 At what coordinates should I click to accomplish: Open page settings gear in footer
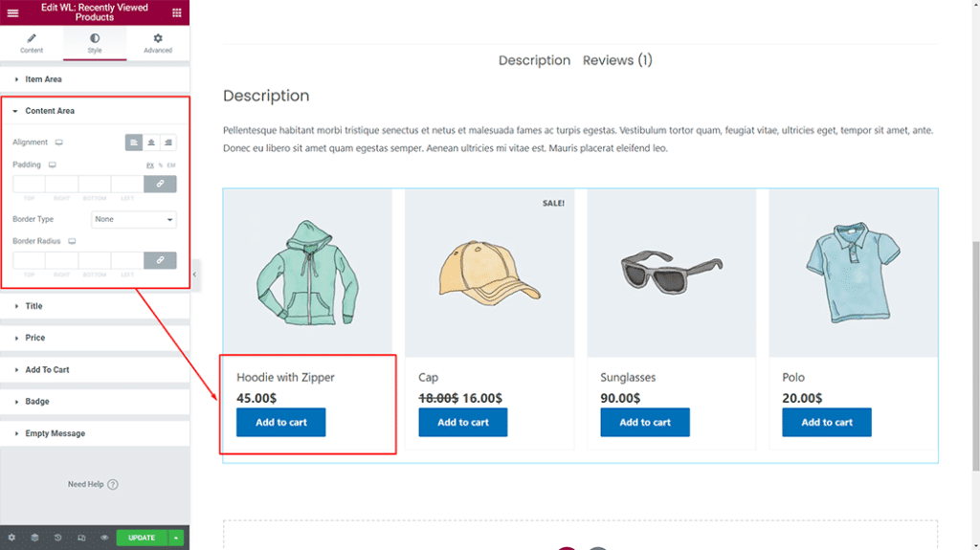pyautogui.click(x=12, y=538)
